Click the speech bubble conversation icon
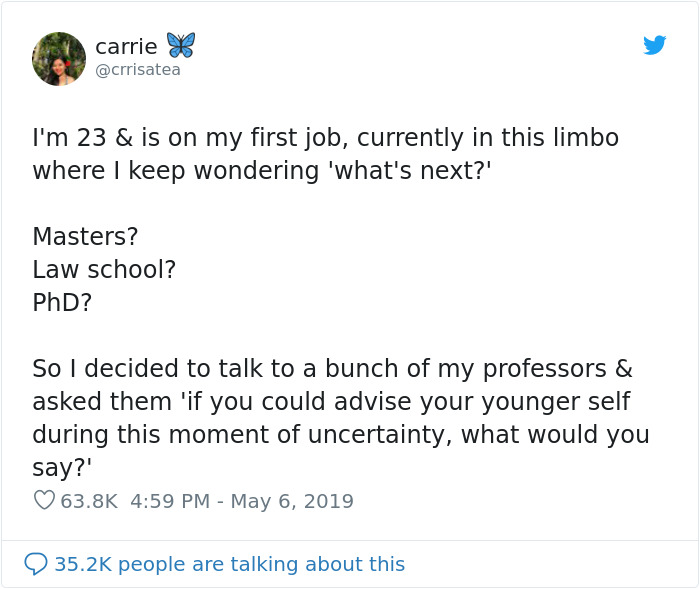Viewport: 700px width, 589px height. tap(36, 564)
